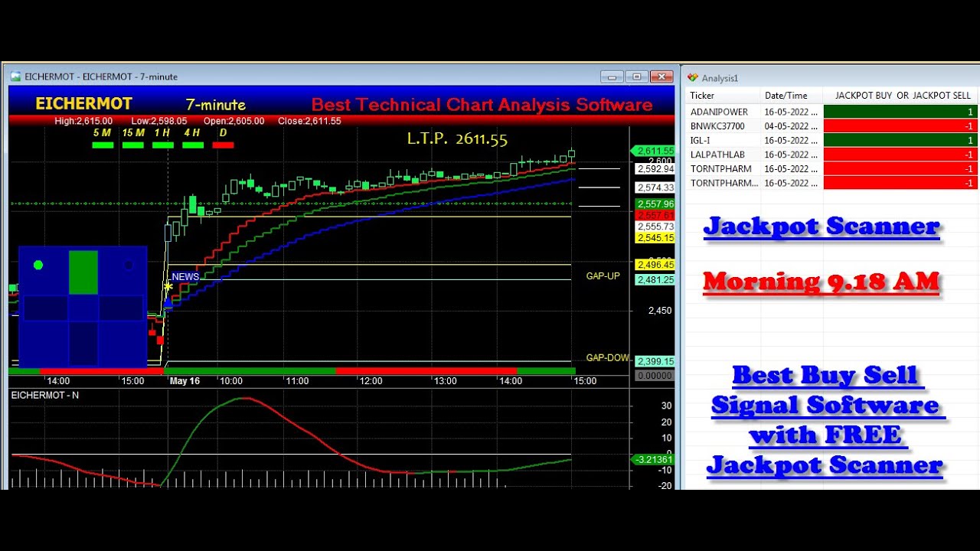Select the LALPATHLAB ticker row
The height and width of the screenshot is (551, 980).
(832, 155)
